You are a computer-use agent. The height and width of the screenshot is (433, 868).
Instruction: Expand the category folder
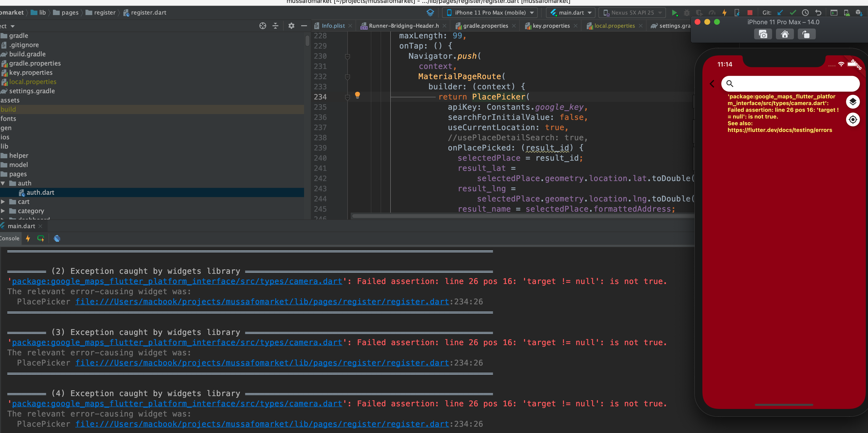[x=3, y=211]
